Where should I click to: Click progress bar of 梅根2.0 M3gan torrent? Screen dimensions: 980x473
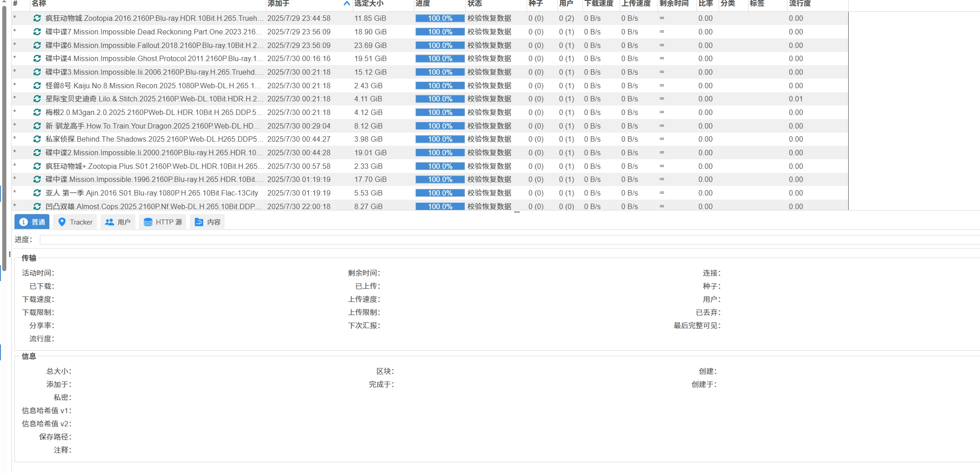coord(440,112)
